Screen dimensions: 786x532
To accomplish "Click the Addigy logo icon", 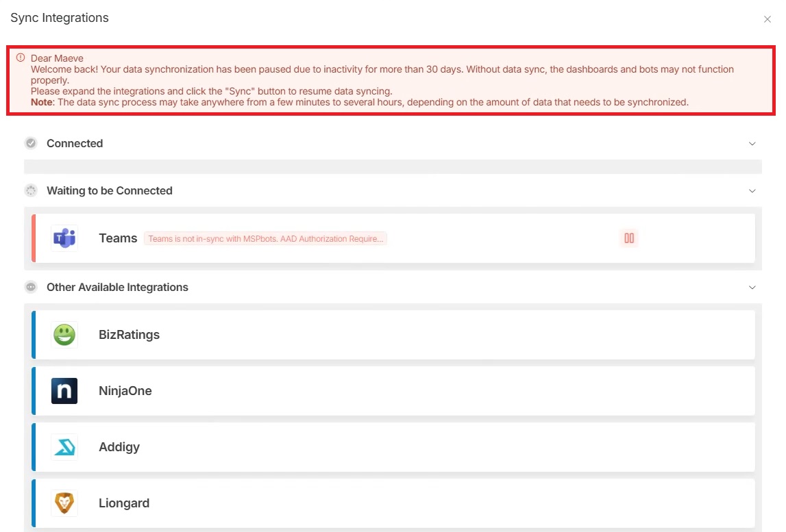I will click(x=64, y=447).
